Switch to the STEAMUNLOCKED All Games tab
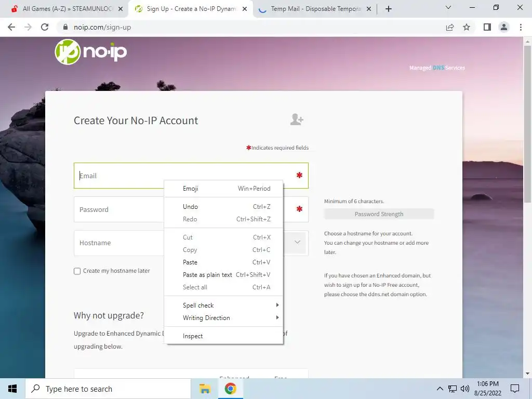Viewport: 532px width, 399px height. point(67,9)
